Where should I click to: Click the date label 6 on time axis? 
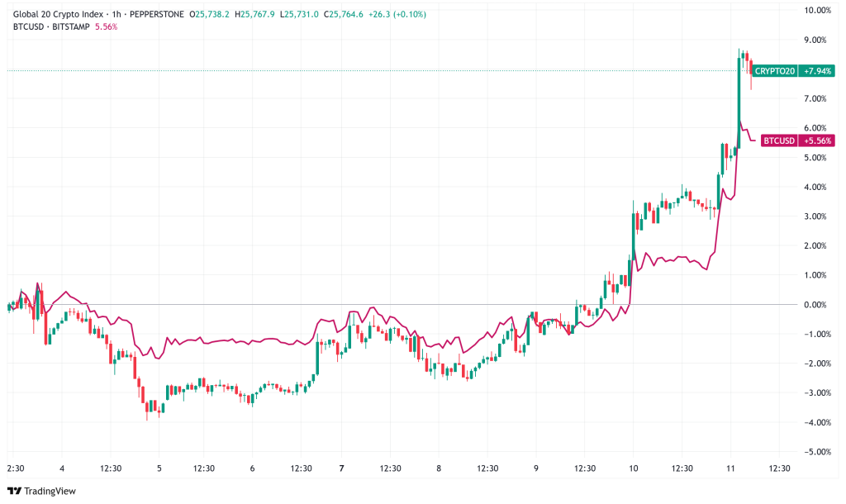coord(252,468)
